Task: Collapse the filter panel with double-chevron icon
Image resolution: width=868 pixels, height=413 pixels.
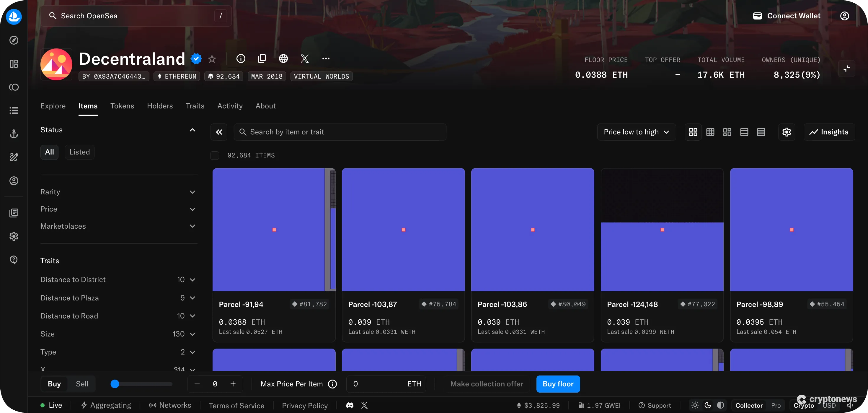Action: point(219,132)
